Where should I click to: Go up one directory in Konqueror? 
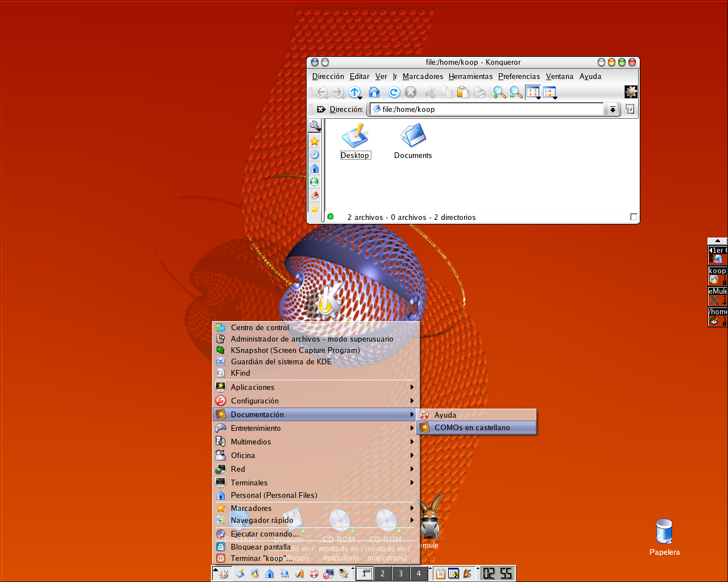click(x=355, y=92)
